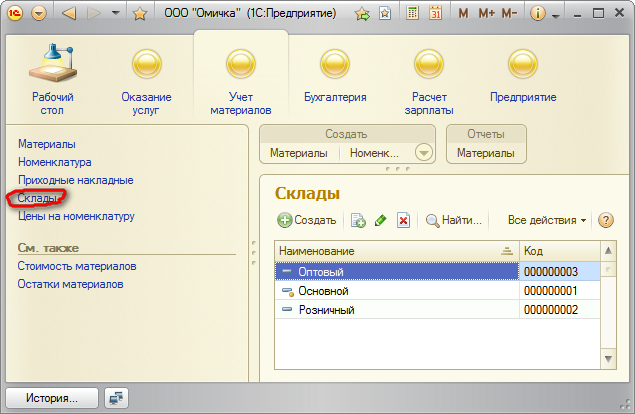Open Остатки материалов report link
The image size is (635, 414).
70,284
